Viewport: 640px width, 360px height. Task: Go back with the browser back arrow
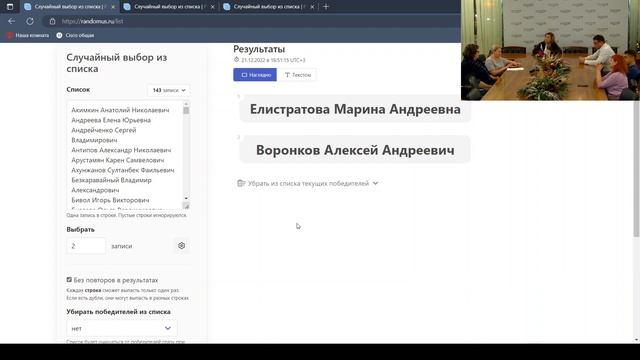11,21
